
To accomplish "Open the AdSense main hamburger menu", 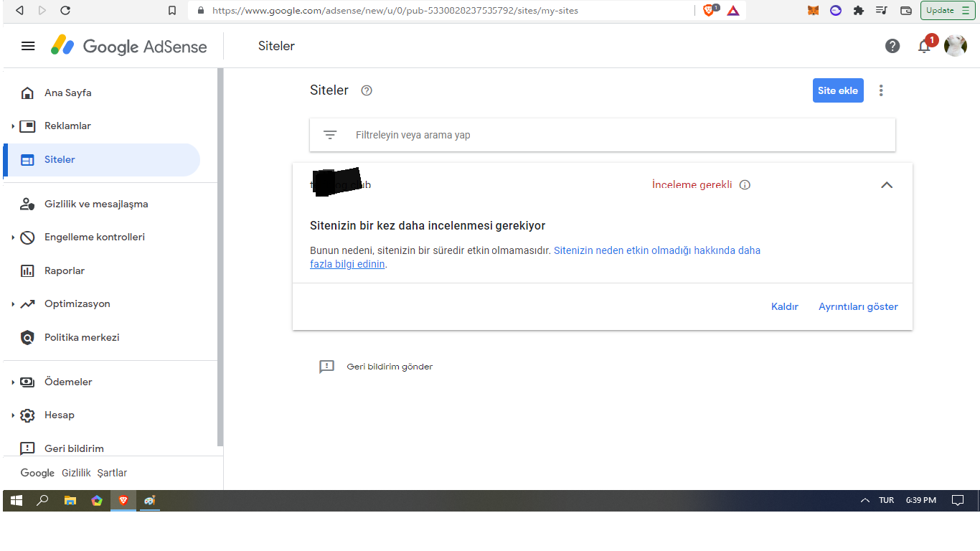I will 28,46.
